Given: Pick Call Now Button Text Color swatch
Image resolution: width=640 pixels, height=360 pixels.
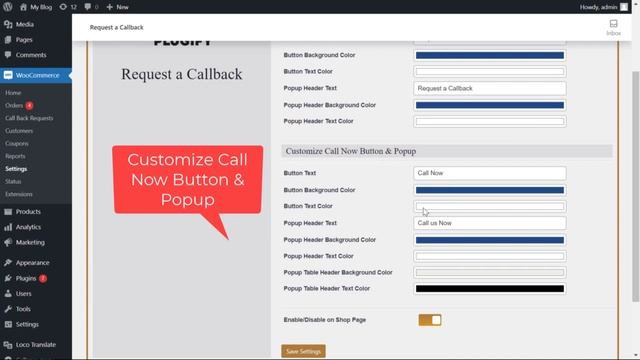Looking at the screenshot, I should coord(490,206).
